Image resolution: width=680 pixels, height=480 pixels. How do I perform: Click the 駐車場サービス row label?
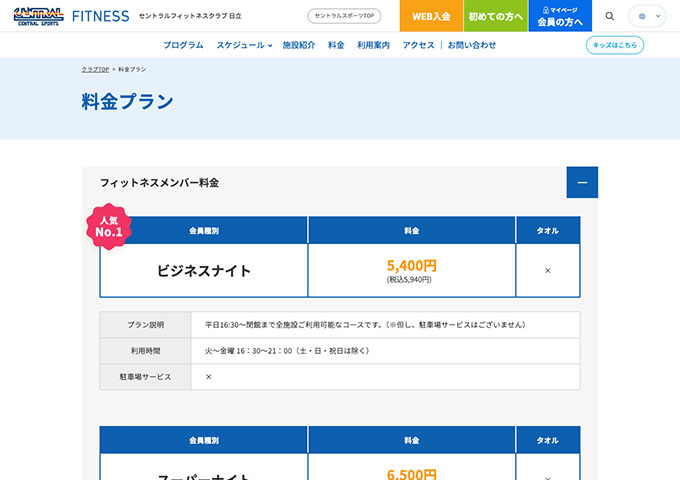[x=145, y=377]
